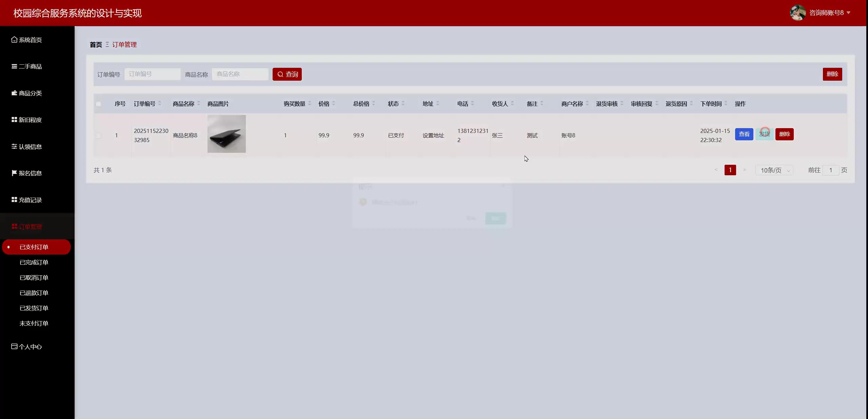Click the laptop product thumbnail

226,134
